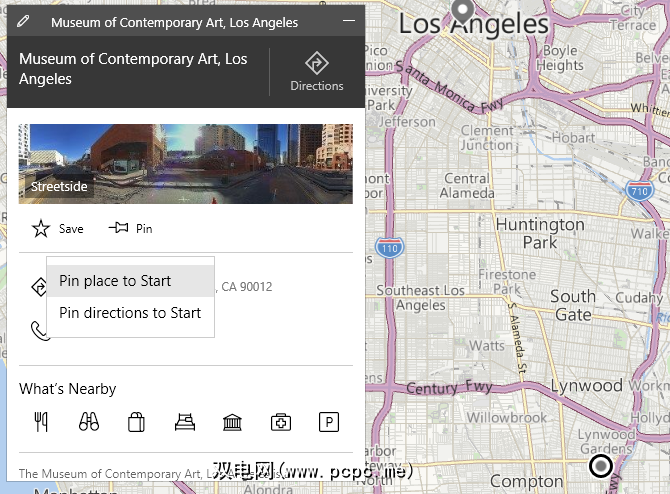Click the Interstate 710 shield on map
This screenshot has width=670, height=494.
(640, 191)
